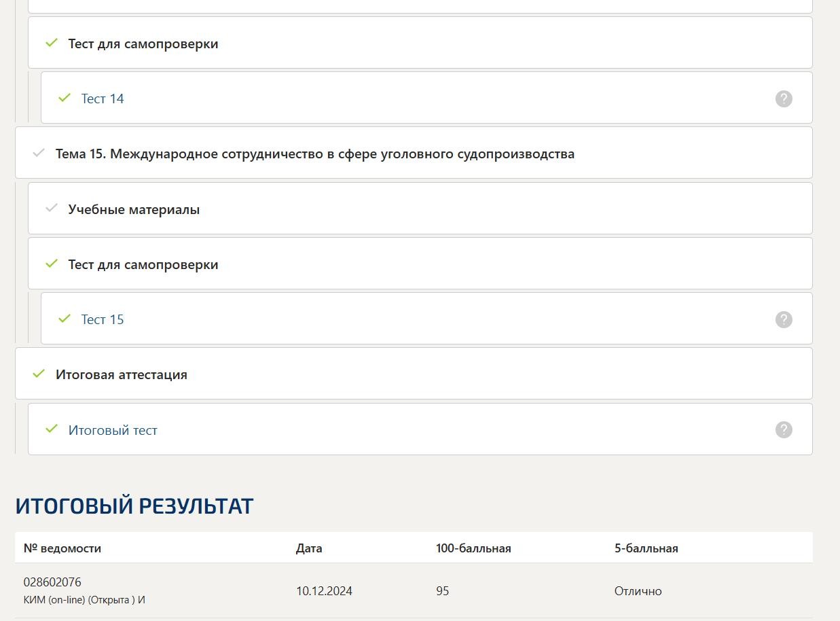Click the green checkmark next to Итоговая аттестация
This screenshot has height=621, width=840.
click(39, 374)
